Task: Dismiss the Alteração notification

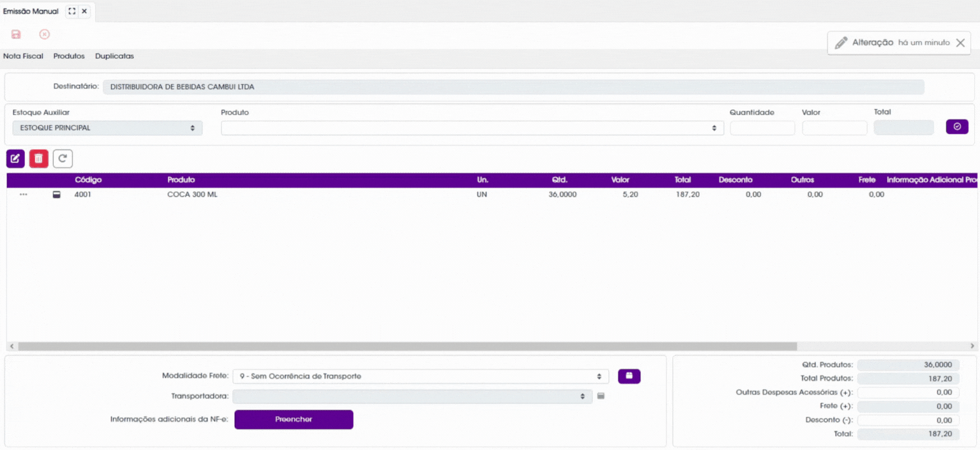Action: click(x=960, y=43)
